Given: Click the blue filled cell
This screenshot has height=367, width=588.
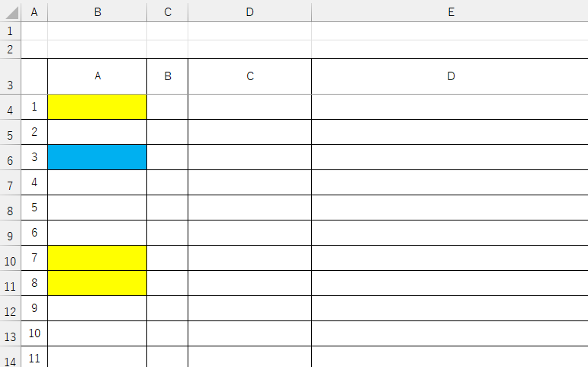Looking at the screenshot, I should coord(97,157).
